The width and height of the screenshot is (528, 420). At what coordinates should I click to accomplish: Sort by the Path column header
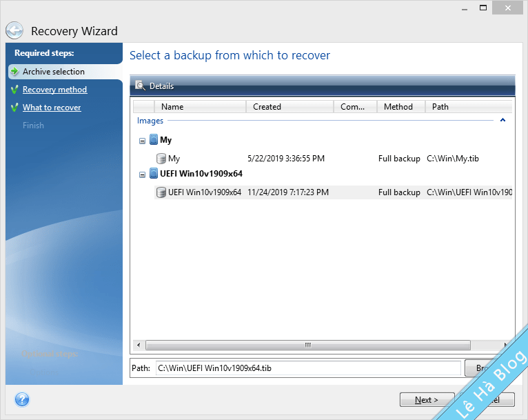coord(469,106)
